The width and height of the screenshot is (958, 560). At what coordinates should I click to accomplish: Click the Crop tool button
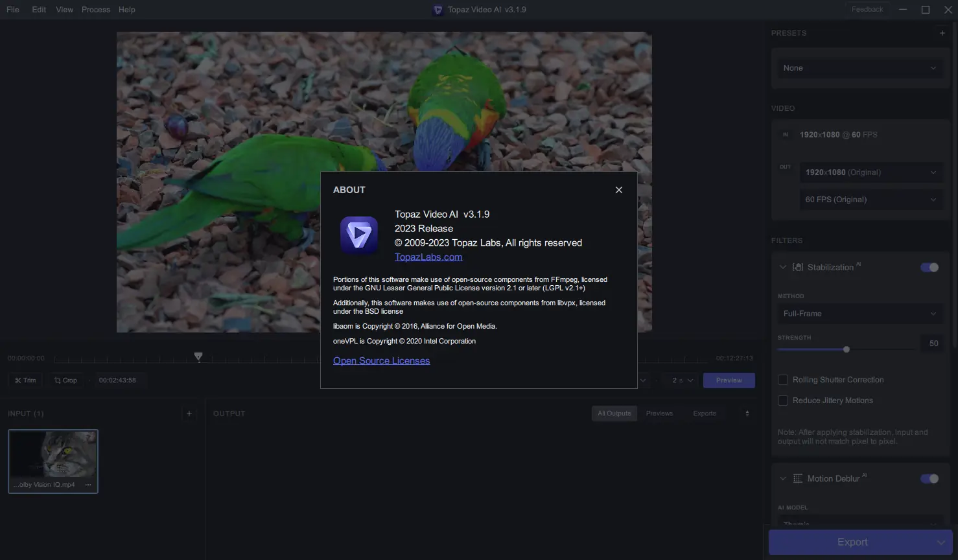(x=65, y=380)
